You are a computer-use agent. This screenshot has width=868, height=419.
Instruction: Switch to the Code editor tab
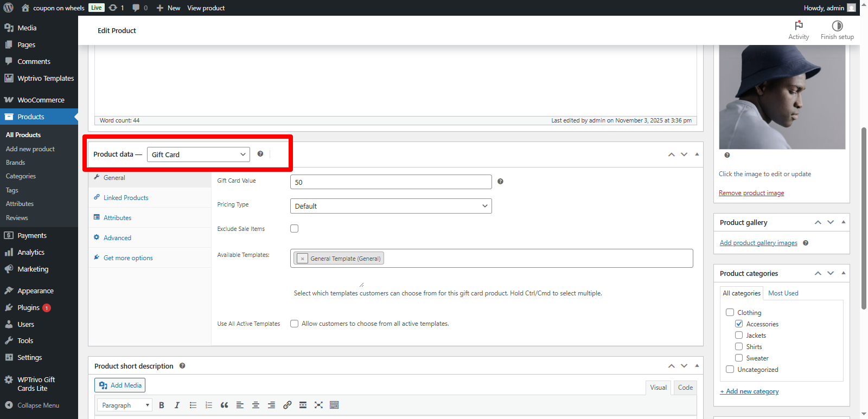685,388
